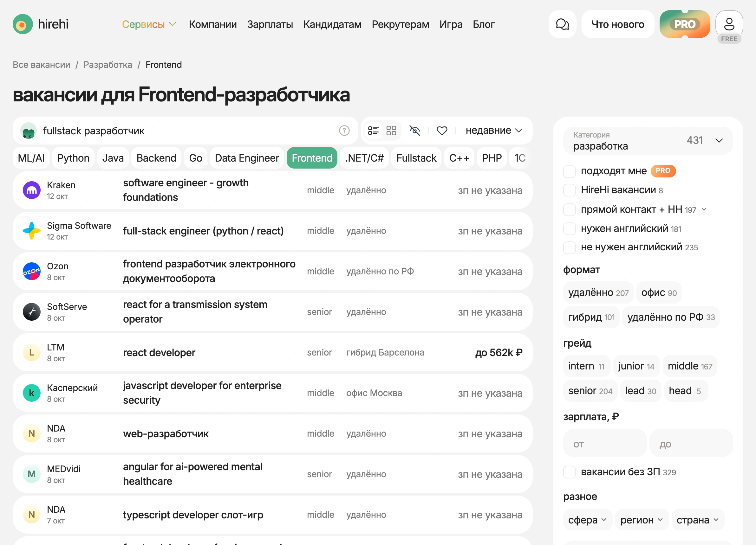Show favorite vacancies heart icon
The width and height of the screenshot is (756, 545).
[x=442, y=131]
